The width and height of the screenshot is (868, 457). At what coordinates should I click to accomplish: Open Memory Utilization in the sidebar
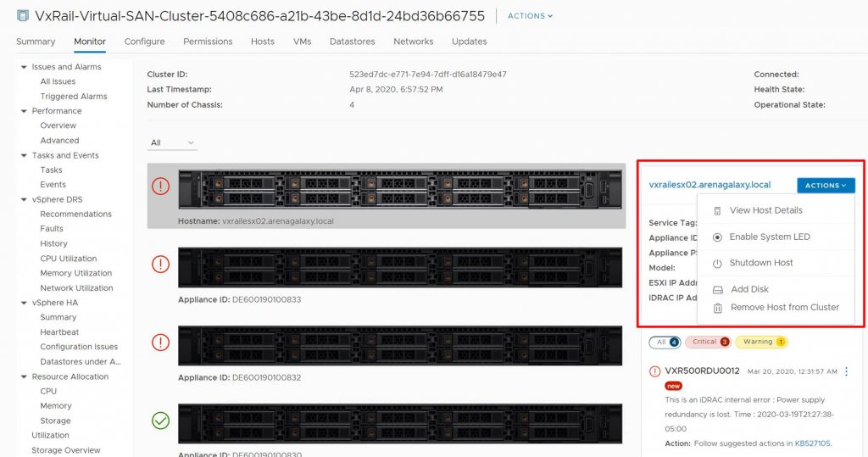(75, 273)
